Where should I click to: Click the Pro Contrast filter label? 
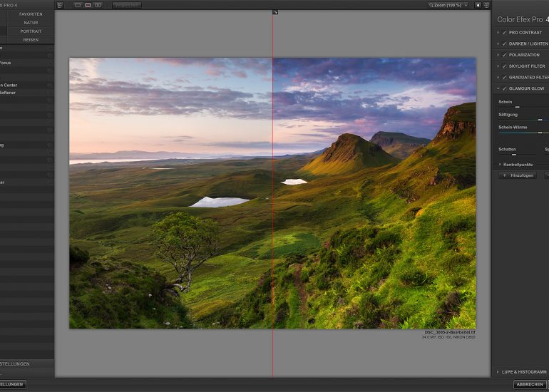(x=525, y=33)
